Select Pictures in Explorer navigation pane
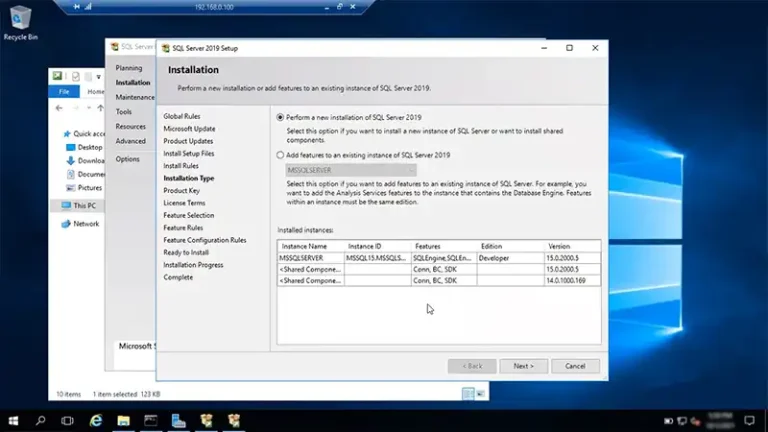This screenshot has height=432, width=768. [84, 188]
